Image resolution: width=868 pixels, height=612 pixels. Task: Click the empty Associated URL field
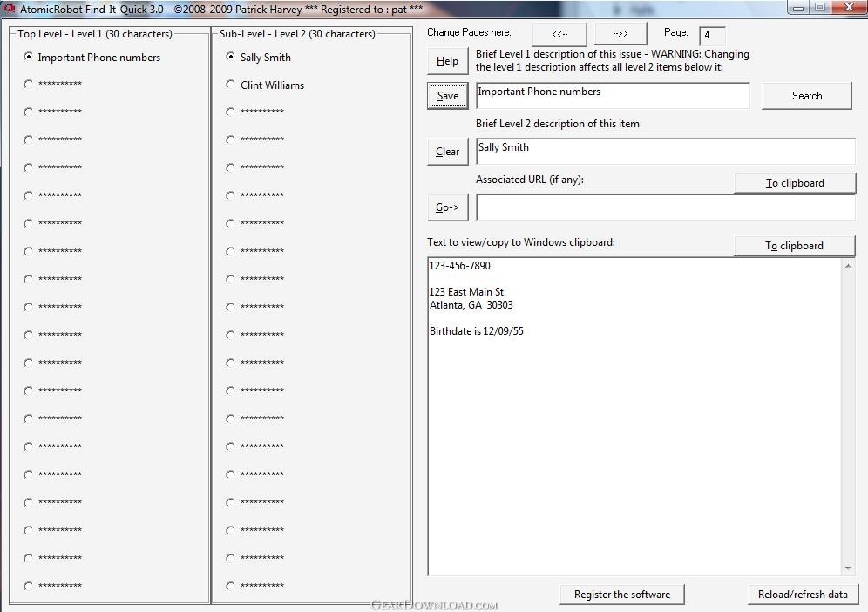click(x=666, y=207)
